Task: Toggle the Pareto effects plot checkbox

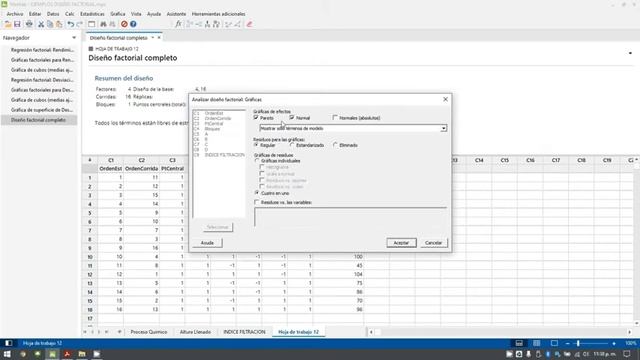Action: (256, 118)
